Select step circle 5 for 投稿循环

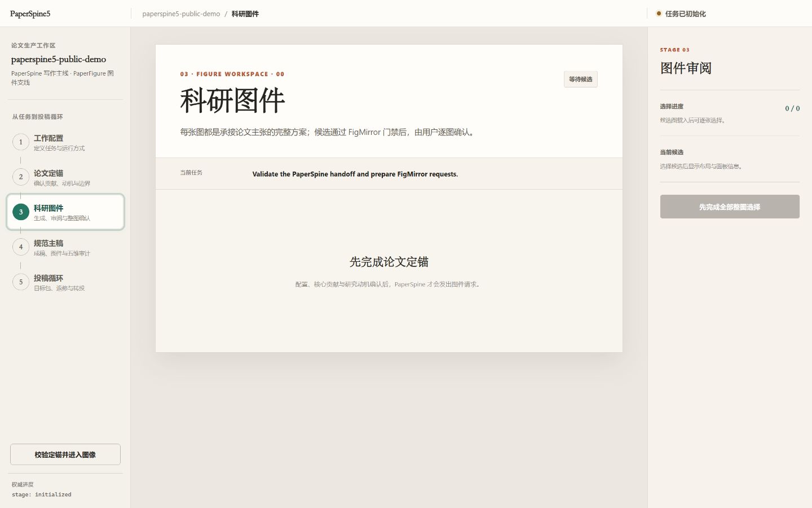click(x=21, y=282)
